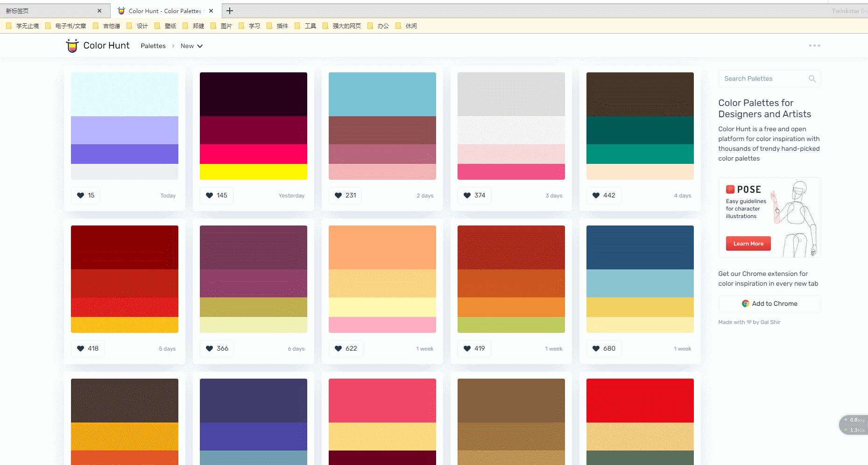This screenshot has height=465, width=868.
Task: Like the palette with 231 likes
Action: 346,195
